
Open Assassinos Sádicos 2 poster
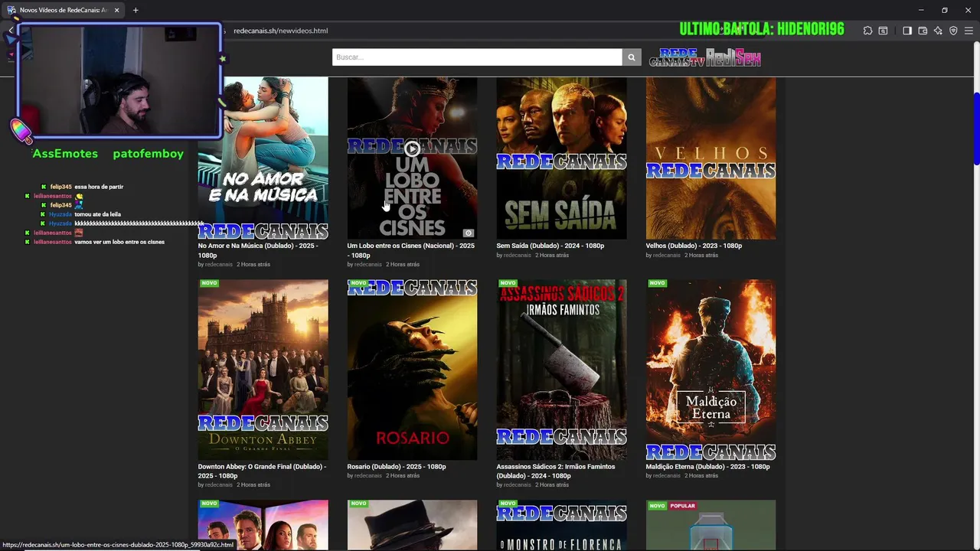pyautogui.click(x=561, y=370)
